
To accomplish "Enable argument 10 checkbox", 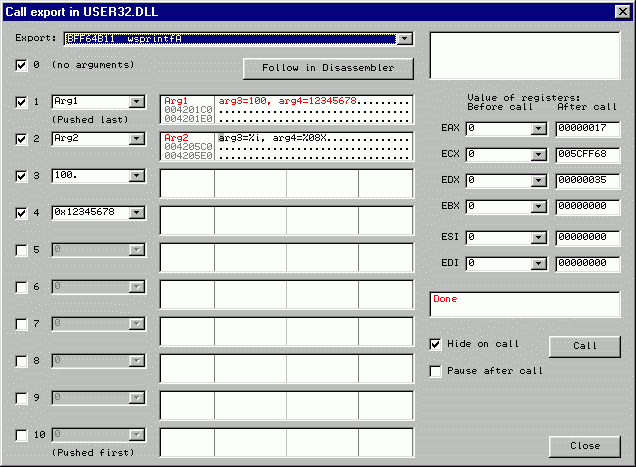I will (x=21, y=435).
